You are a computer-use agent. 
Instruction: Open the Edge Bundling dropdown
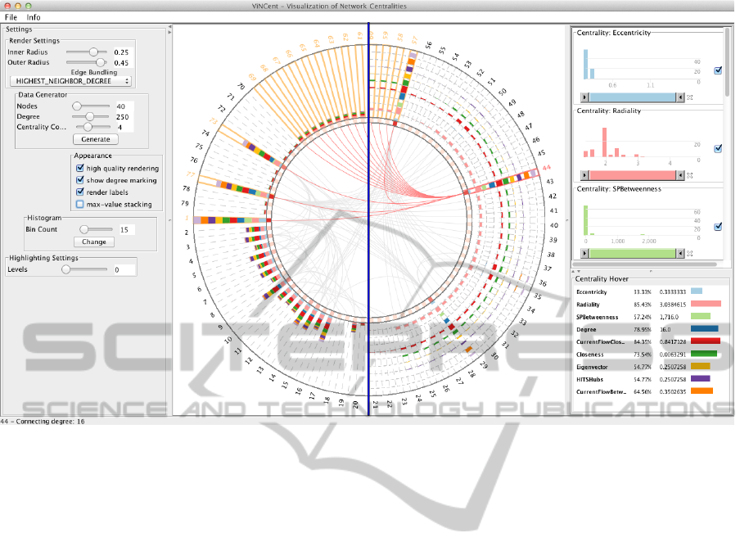[68, 81]
